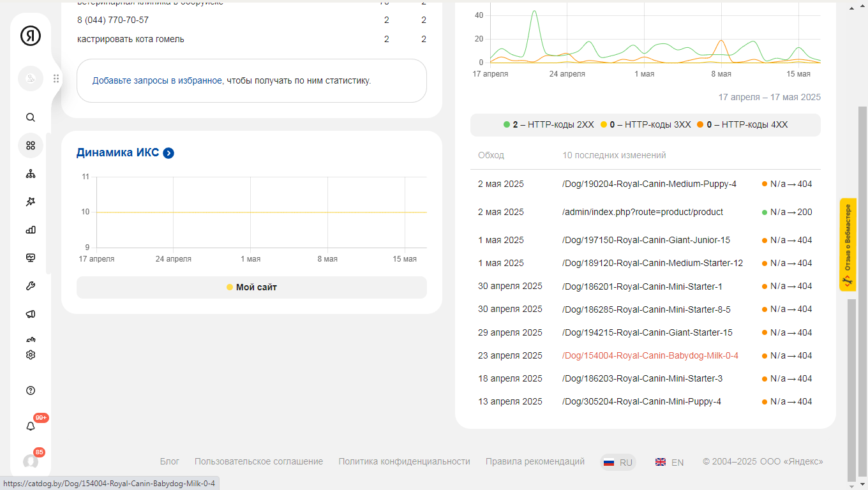This screenshot has width=868, height=490.
Task: Open /Dog/197150-Royal-Canin-Giant-Junior-15 link
Action: 646,240
